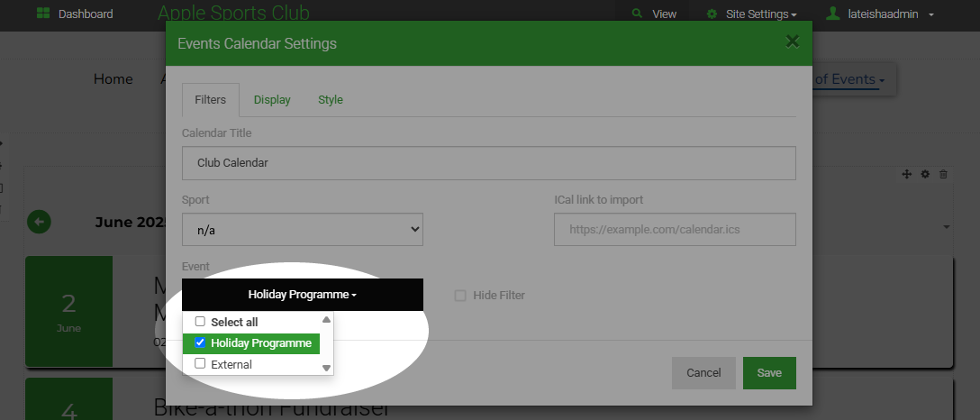Switch to the Display tab
Screen dimensions: 980x420
(272, 100)
